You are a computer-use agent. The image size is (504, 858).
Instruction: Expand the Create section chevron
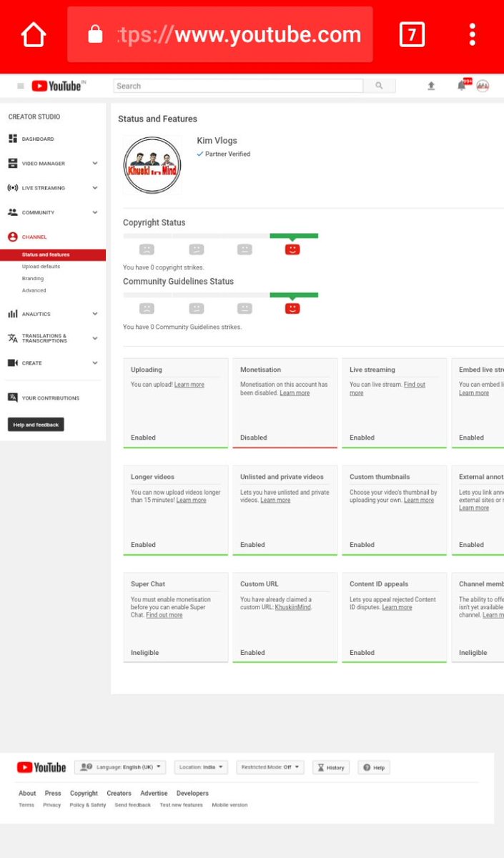[x=95, y=363]
